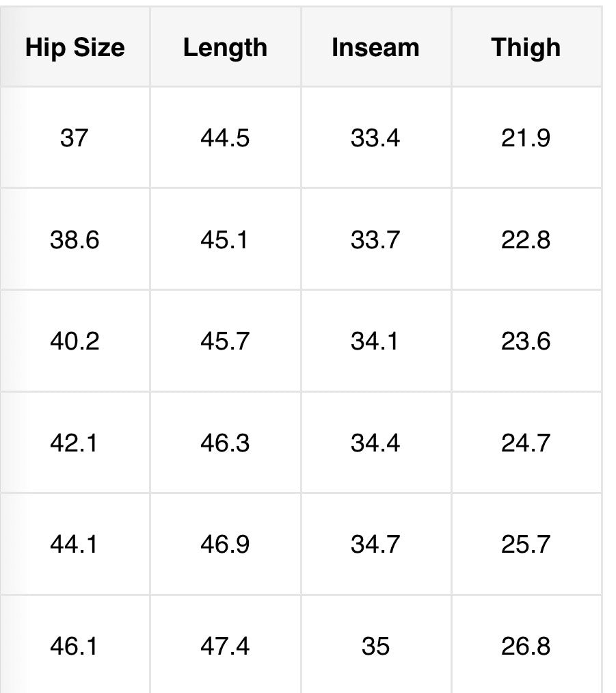Click the 21.9 thigh value
Viewport: 616px width, 693px height.
526,138
